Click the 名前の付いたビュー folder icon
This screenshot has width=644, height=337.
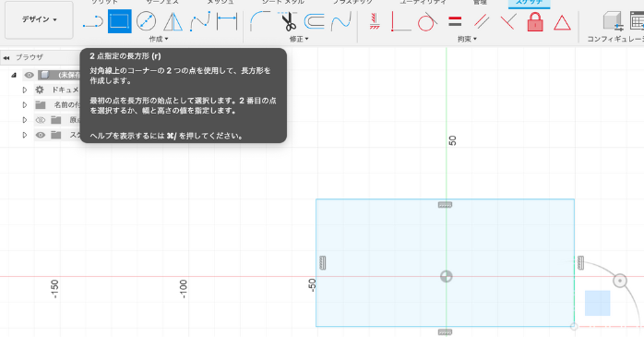pos(41,105)
